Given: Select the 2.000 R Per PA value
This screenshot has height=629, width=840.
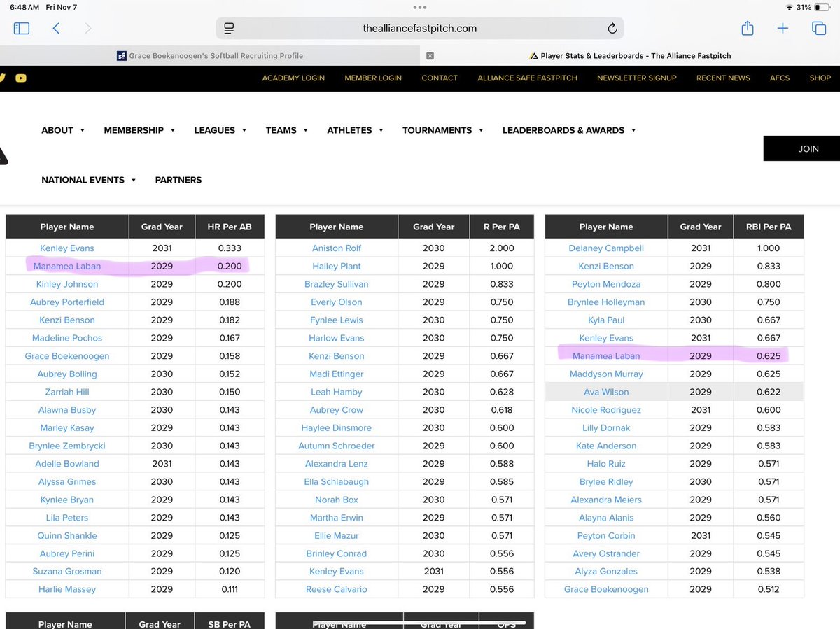Looking at the screenshot, I should (501, 248).
